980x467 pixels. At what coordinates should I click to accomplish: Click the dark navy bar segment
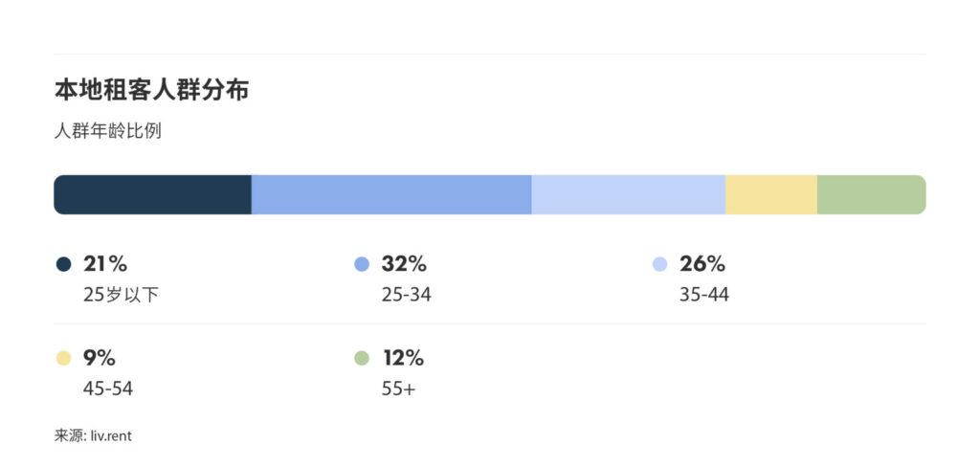(152, 194)
